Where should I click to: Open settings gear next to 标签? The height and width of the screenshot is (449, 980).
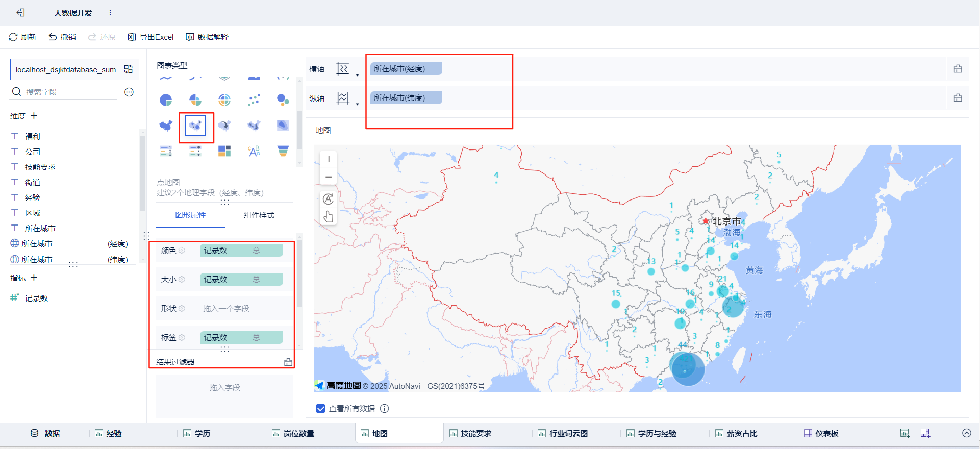[x=182, y=338]
